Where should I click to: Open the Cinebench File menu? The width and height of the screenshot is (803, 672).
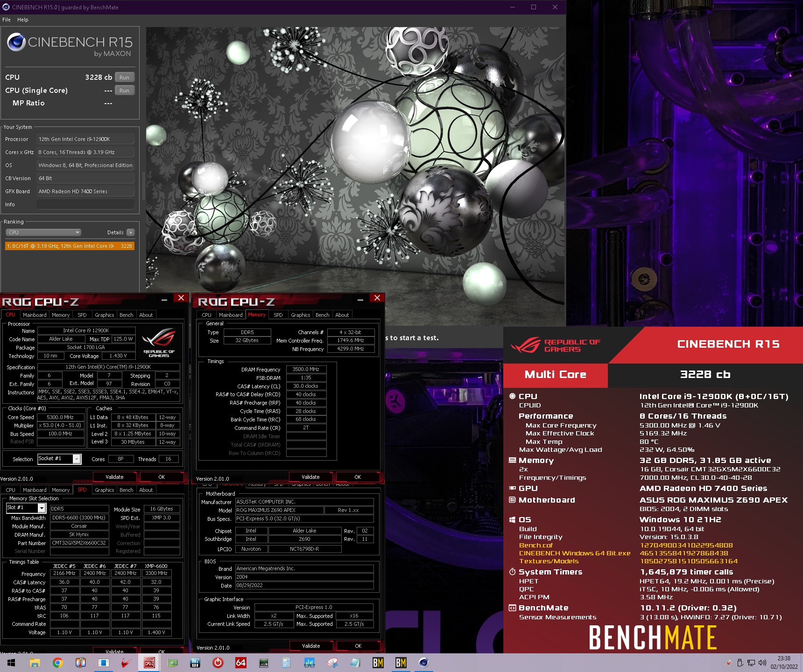click(7, 20)
